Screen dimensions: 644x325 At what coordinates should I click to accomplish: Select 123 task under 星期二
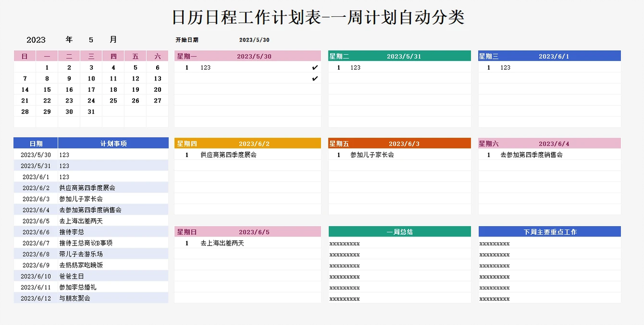point(355,67)
